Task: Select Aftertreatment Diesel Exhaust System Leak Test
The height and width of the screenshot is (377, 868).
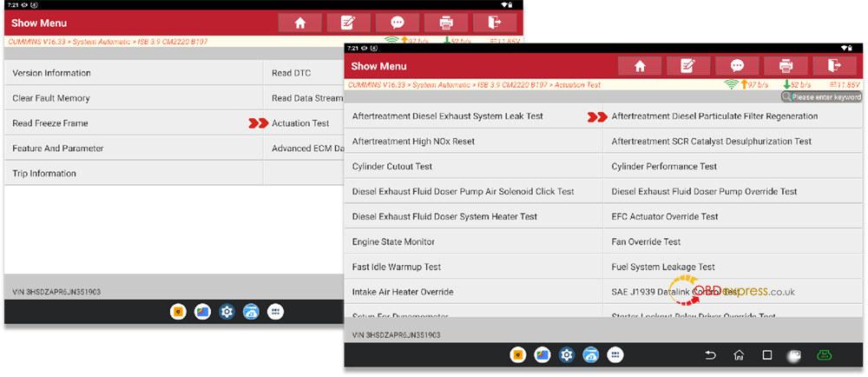Action: point(473,116)
